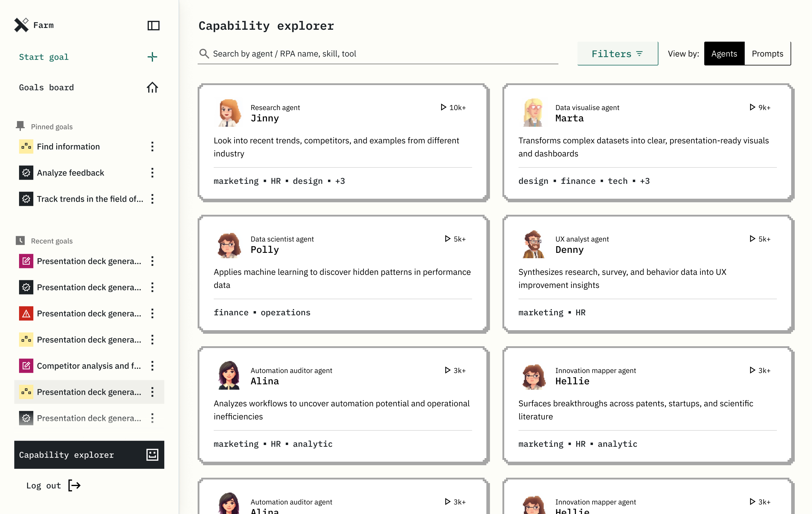Collapse the sidebar panel icon

pos(153,25)
